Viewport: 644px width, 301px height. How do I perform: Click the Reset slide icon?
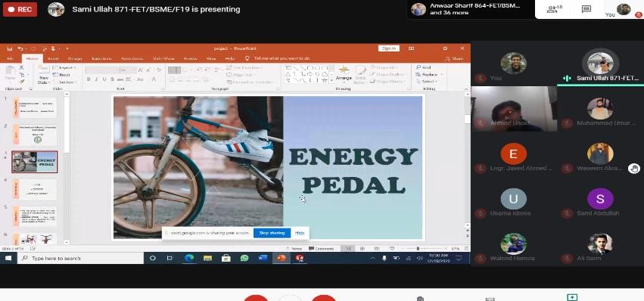click(x=56, y=75)
